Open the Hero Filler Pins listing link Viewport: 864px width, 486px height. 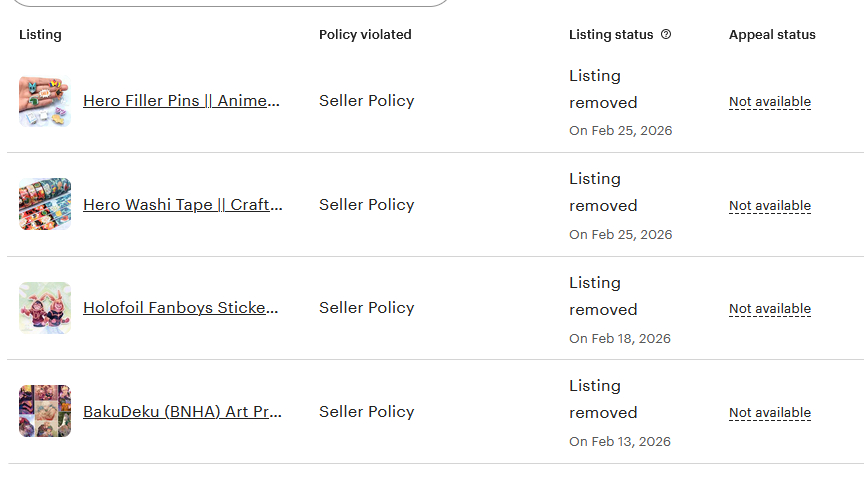tap(181, 101)
